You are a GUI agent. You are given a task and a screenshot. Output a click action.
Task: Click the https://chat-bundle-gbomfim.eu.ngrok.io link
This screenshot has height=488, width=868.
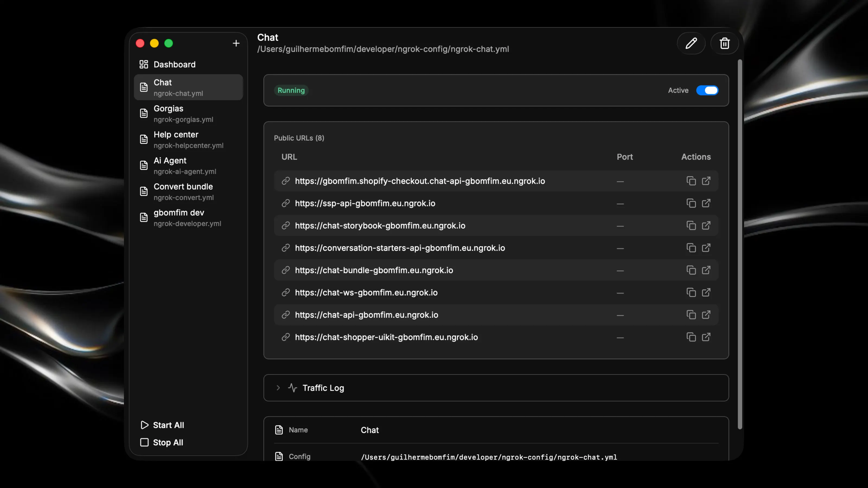pyautogui.click(x=374, y=271)
